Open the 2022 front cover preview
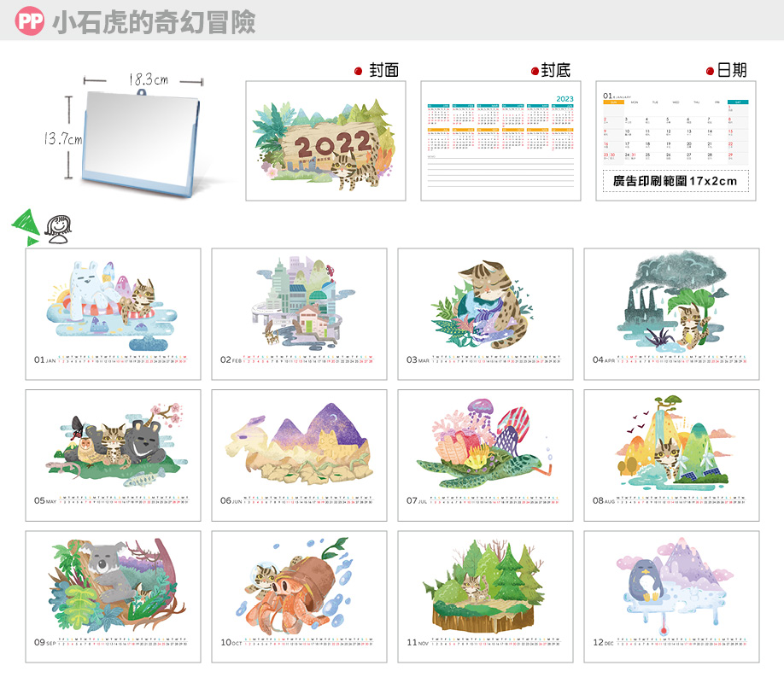This screenshot has width=784, height=683. pos(325,141)
